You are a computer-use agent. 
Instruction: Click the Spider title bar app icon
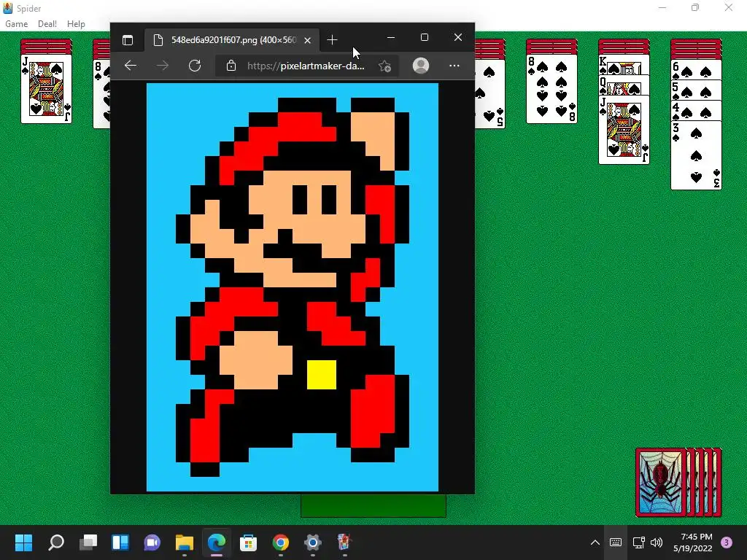[x=7, y=8]
